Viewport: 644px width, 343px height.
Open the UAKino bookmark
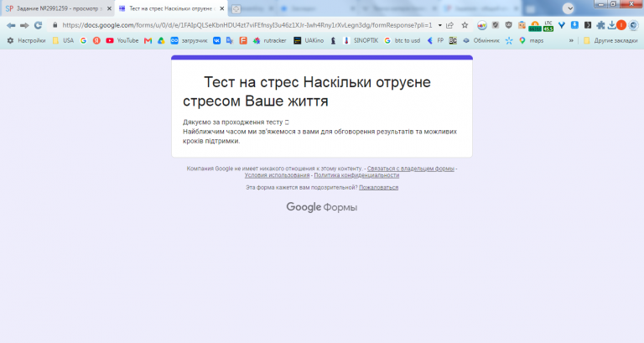coord(309,40)
